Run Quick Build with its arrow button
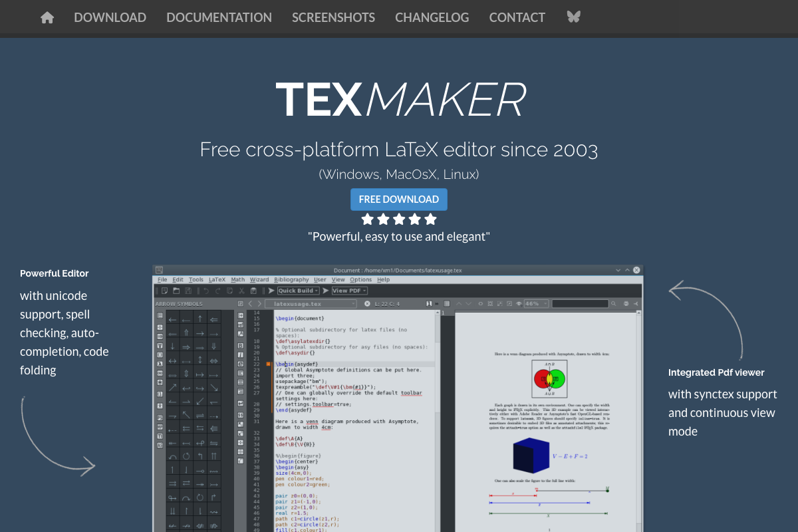This screenshot has width=798, height=532. (271, 291)
